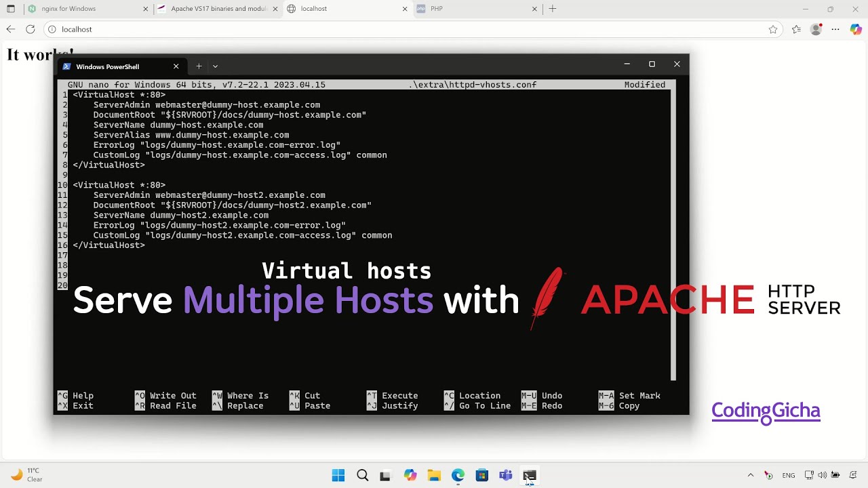Open File Explorer from the taskbar

point(434,475)
